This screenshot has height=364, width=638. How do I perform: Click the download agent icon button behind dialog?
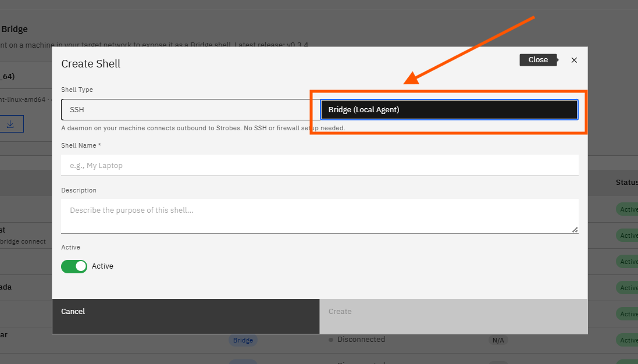point(10,124)
